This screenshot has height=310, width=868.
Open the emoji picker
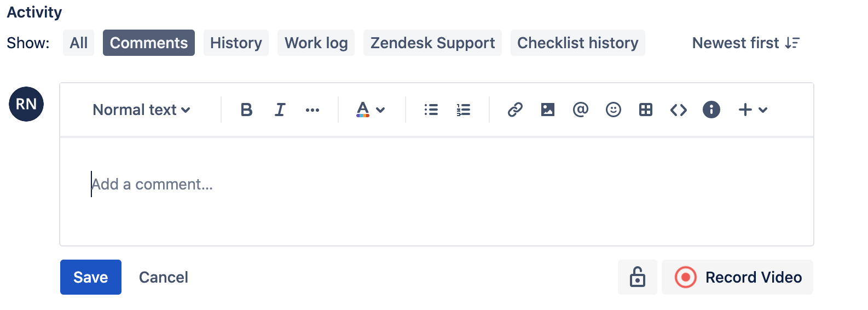613,110
